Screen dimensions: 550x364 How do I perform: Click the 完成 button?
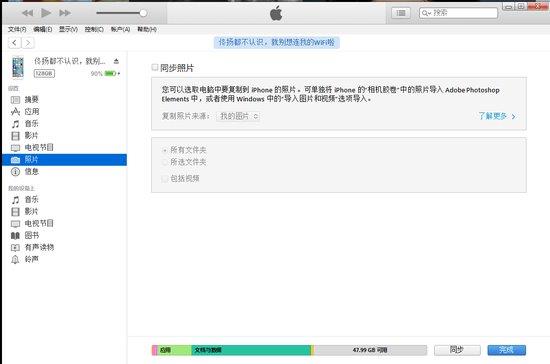click(507, 350)
